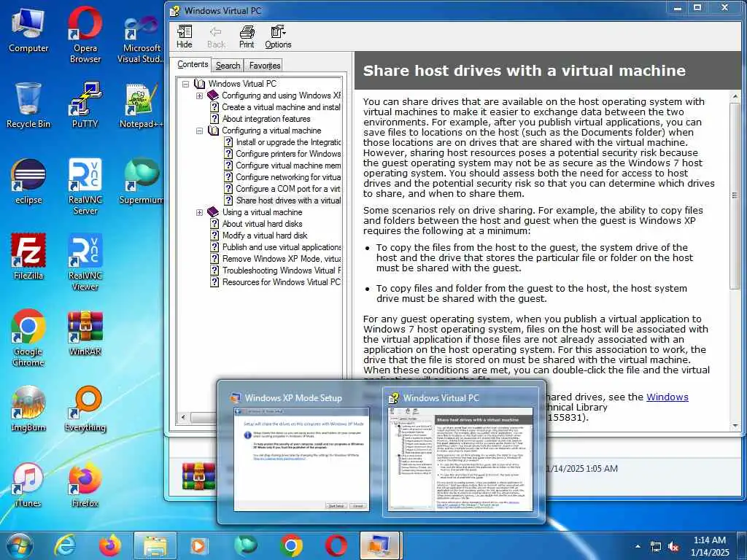Screen dimensions: 747x560
Task: Open the taskbar clock showing 1:14 AM
Action: click(710, 546)
